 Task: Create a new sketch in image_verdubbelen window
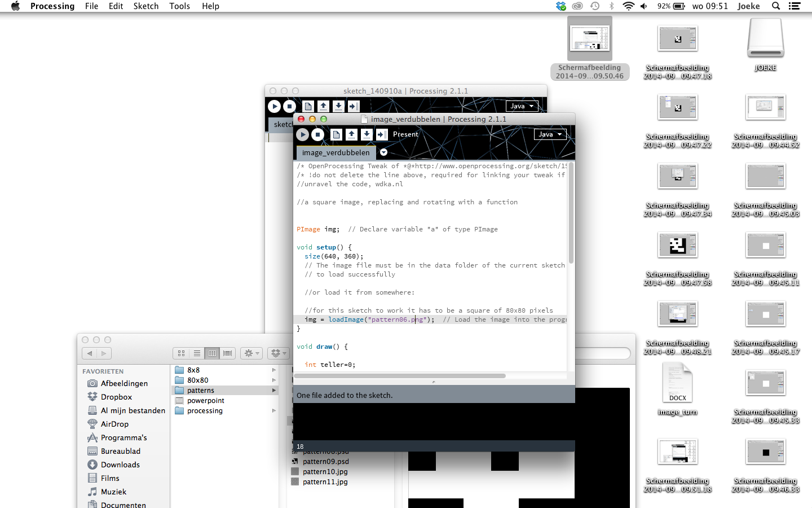336,134
